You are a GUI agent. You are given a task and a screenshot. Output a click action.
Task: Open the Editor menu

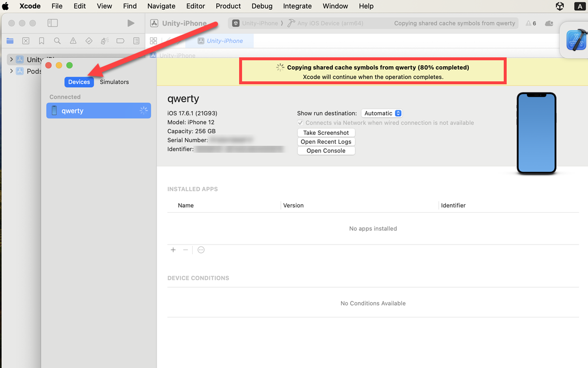pyautogui.click(x=196, y=6)
